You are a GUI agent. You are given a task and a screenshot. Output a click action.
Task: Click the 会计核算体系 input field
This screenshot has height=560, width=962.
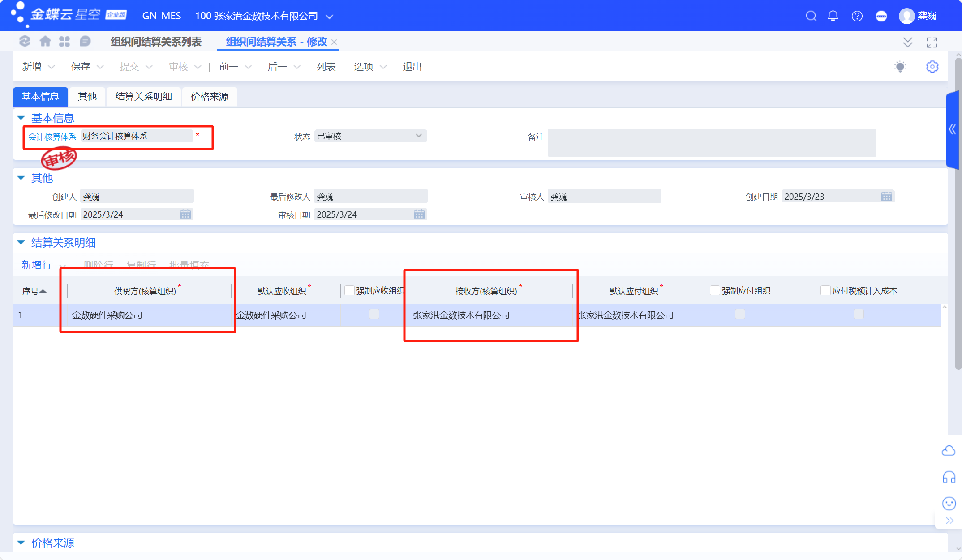click(137, 136)
